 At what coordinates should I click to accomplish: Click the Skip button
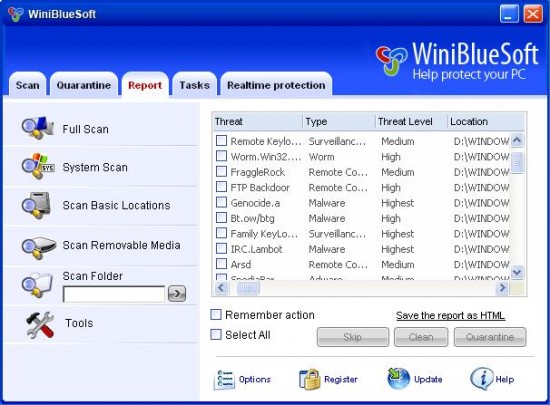click(x=353, y=337)
